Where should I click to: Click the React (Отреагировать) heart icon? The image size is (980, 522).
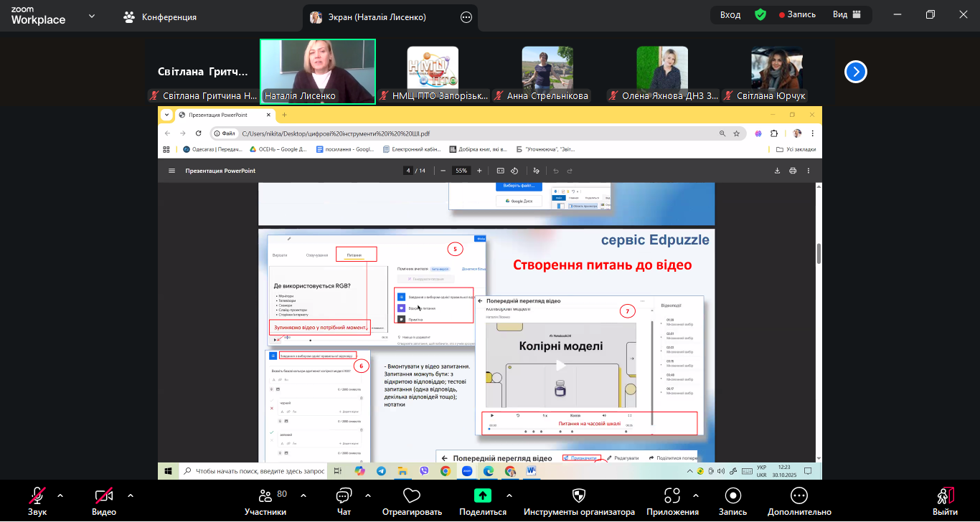(411, 496)
